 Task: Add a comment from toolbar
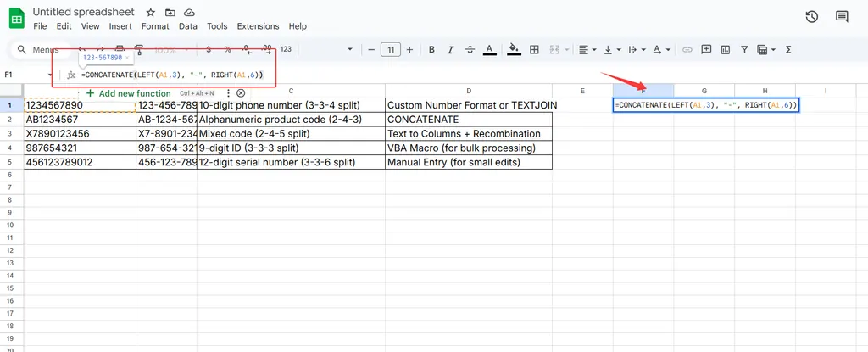[x=706, y=50]
